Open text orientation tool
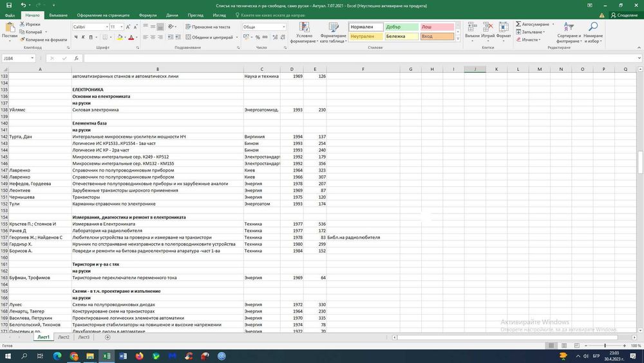Image resolution: width=644 pixels, height=363 pixels. click(x=171, y=26)
